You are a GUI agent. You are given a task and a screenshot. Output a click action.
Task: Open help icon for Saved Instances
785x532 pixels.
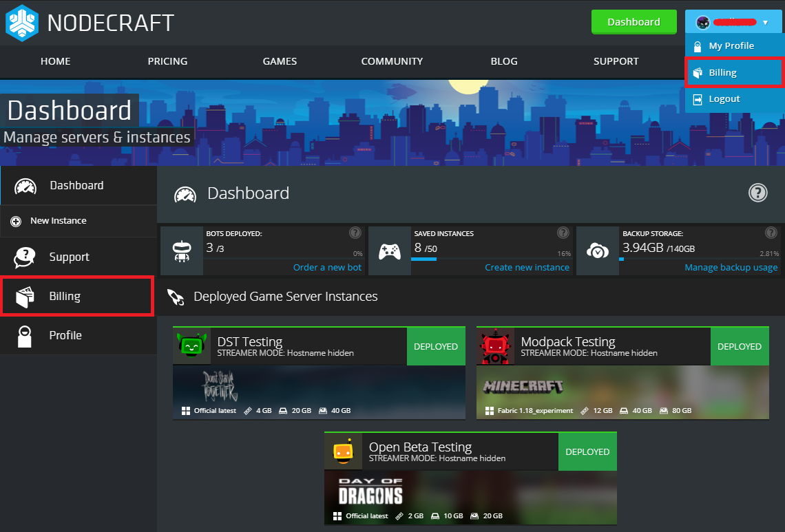(563, 233)
